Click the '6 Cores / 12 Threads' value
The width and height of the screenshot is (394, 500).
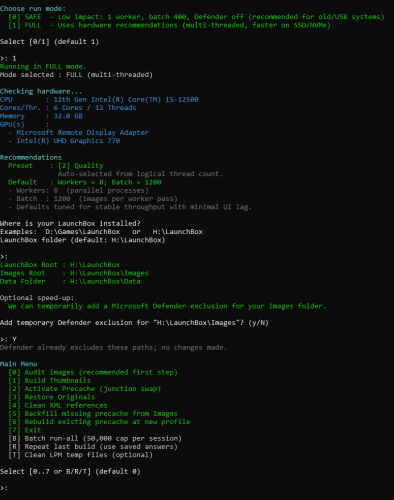coord(95,108)
